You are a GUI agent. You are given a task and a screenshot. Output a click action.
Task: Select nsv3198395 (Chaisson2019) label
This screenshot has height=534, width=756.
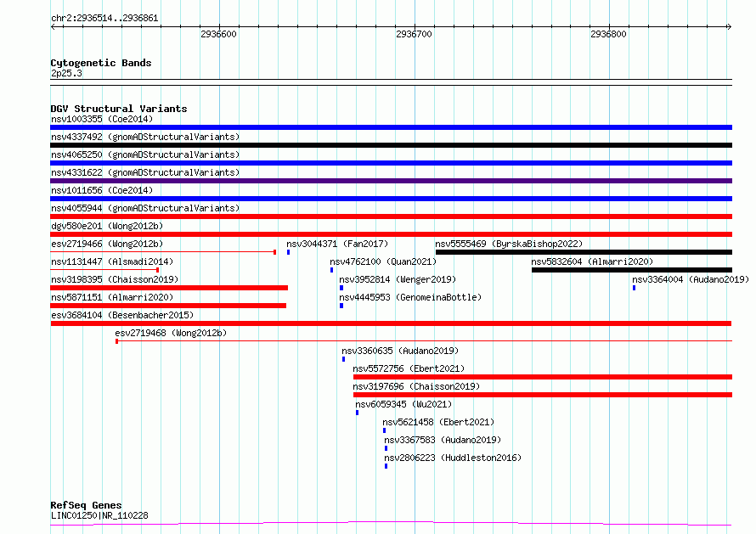115,279
